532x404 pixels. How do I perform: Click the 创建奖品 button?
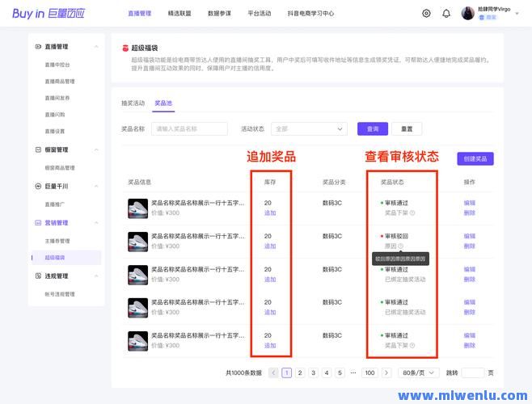475,159
